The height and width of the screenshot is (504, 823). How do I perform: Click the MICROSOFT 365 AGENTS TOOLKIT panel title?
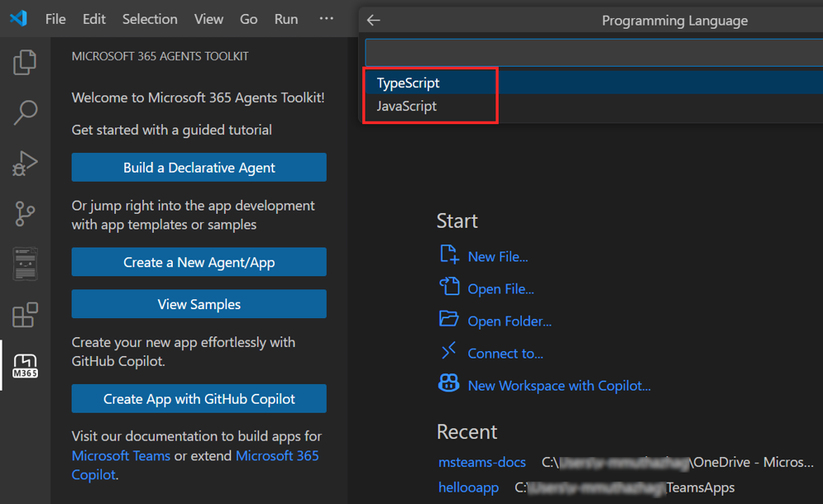click(160, 56)
